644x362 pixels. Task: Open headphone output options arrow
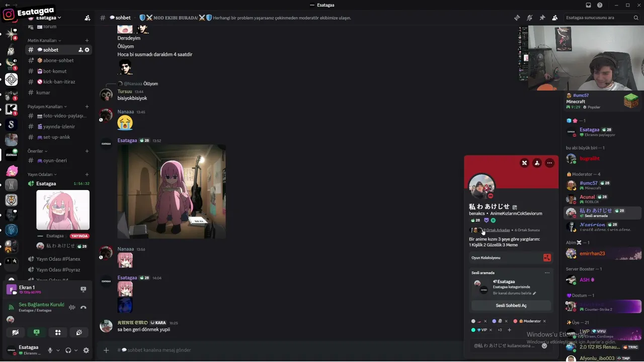point(76,350)
